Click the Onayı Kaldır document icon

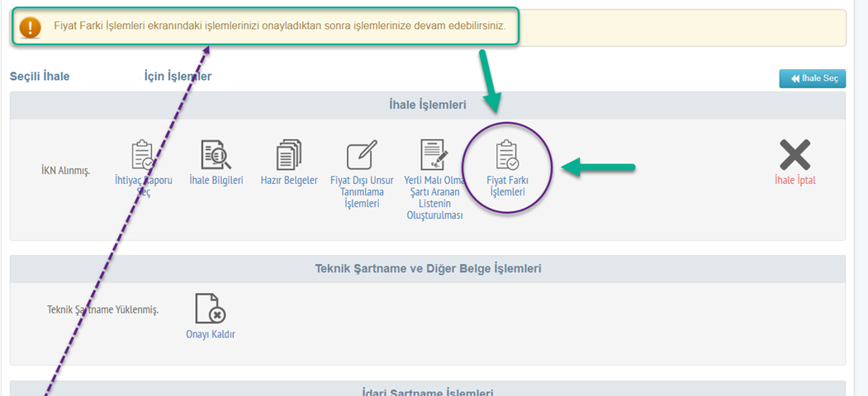pos(211,309)
